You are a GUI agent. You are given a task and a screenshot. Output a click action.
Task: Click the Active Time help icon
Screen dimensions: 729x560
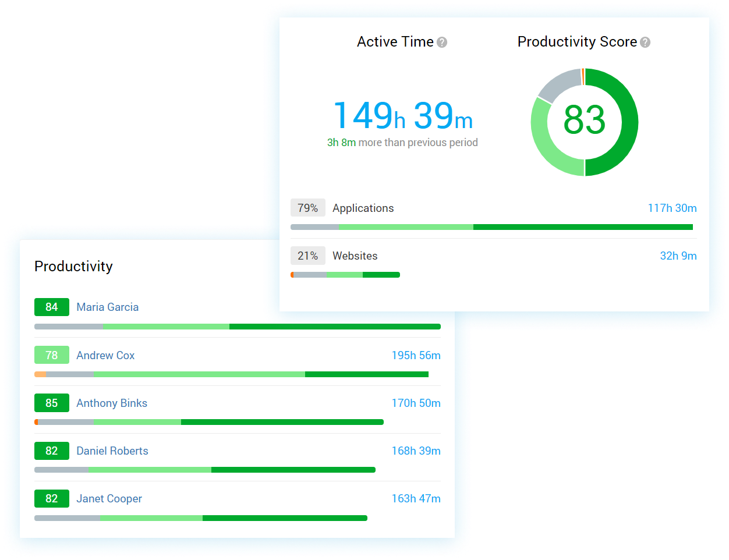click(x=442, y=42)
